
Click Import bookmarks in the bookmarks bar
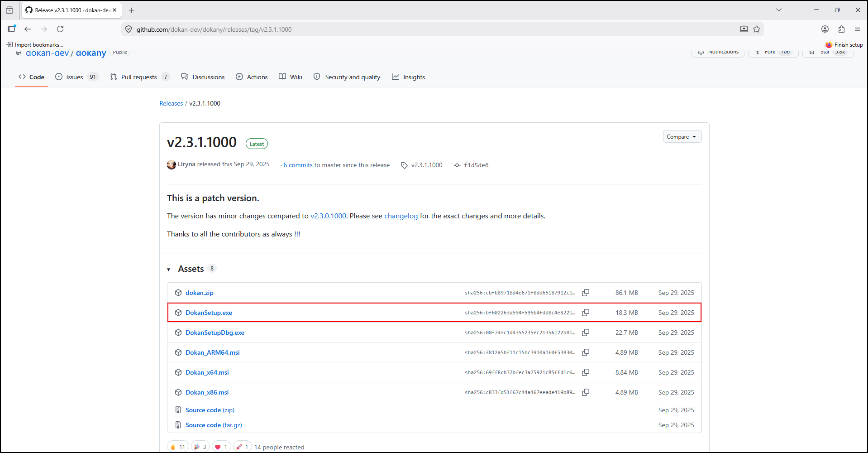35,45
